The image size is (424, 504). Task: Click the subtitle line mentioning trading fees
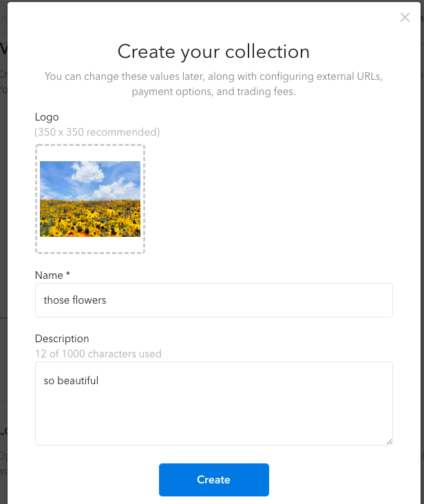pyautogui.click(x=213, y=92)
